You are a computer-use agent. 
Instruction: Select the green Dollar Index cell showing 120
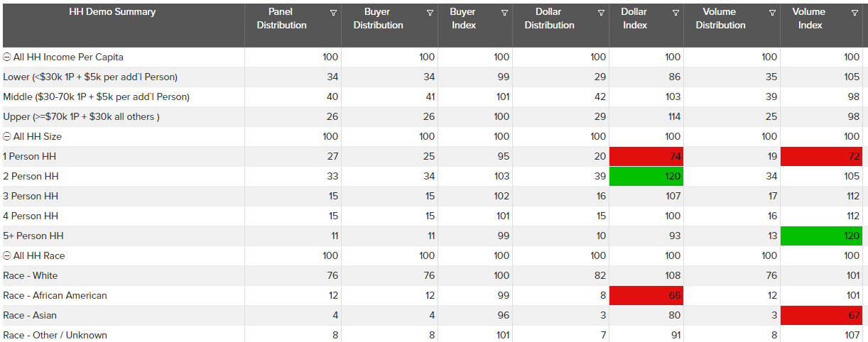(x=646, y=177)
